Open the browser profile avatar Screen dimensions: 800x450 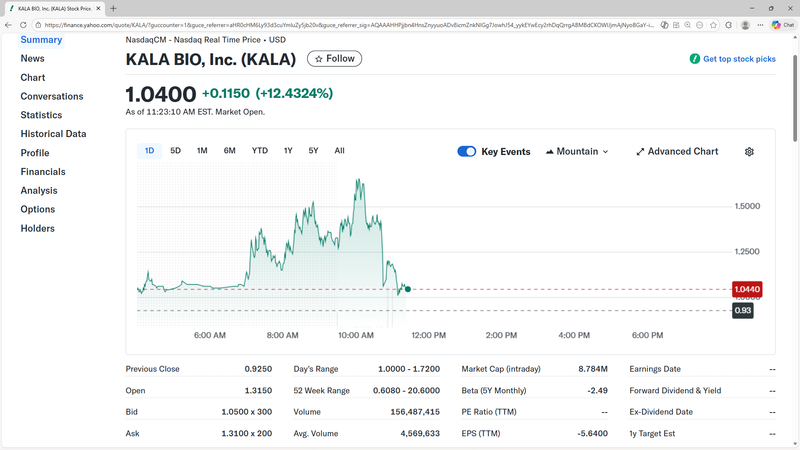pos(745,24)
